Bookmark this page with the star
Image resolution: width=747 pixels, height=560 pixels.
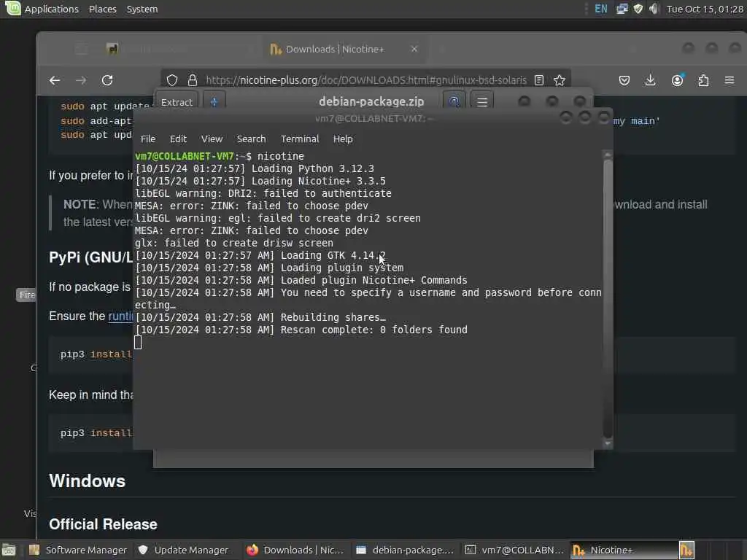560,80
